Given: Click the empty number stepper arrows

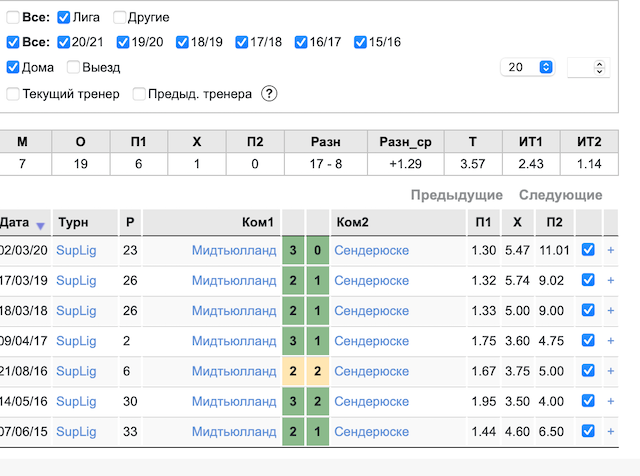Looking at the screenshot, I should click(x=599, y=67).
